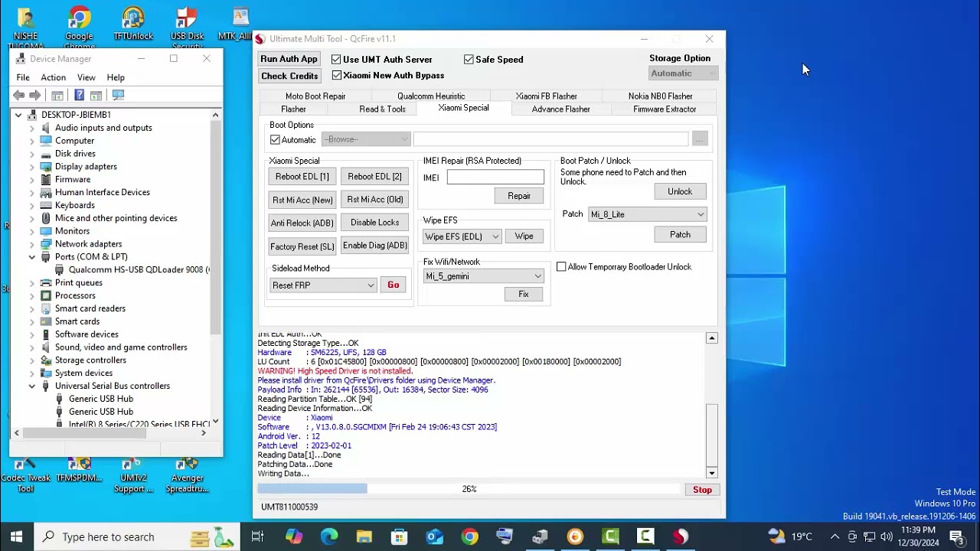Open Microsoft Store from the taskbar
The height and width of the screenshot is (551, 980).
(399, 536)
